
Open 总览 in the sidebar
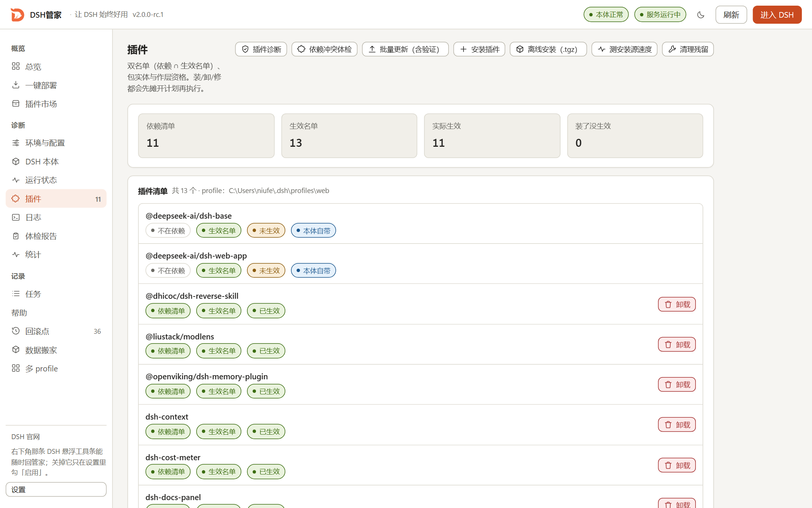click(x=56, y=67)
